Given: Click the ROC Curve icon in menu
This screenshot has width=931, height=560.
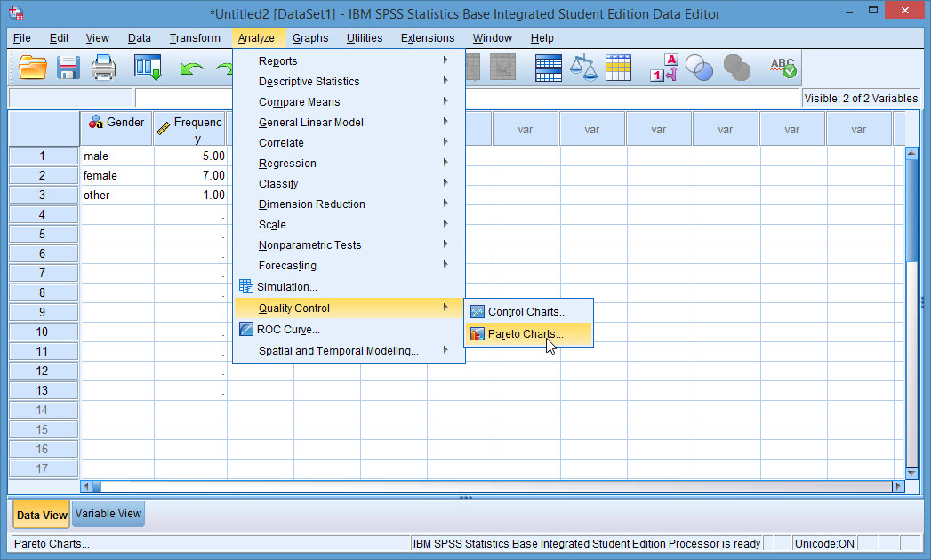Looking at the screenshot, I should click(x=245, y=329).
